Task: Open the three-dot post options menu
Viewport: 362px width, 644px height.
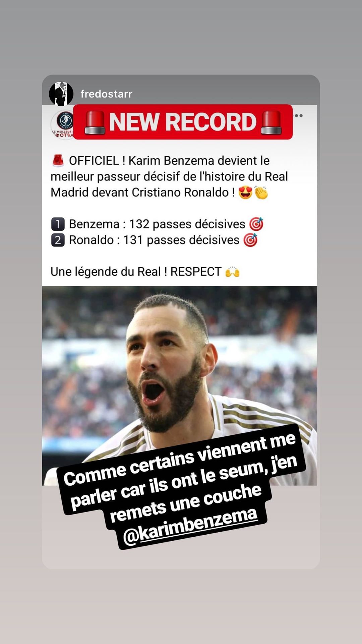Action: coord(298,116)
